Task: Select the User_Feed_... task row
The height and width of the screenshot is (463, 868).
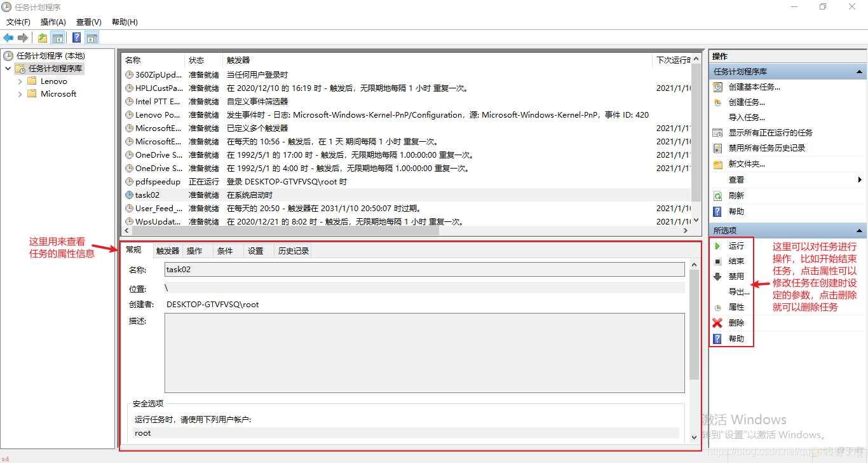Action: [405, 209]
